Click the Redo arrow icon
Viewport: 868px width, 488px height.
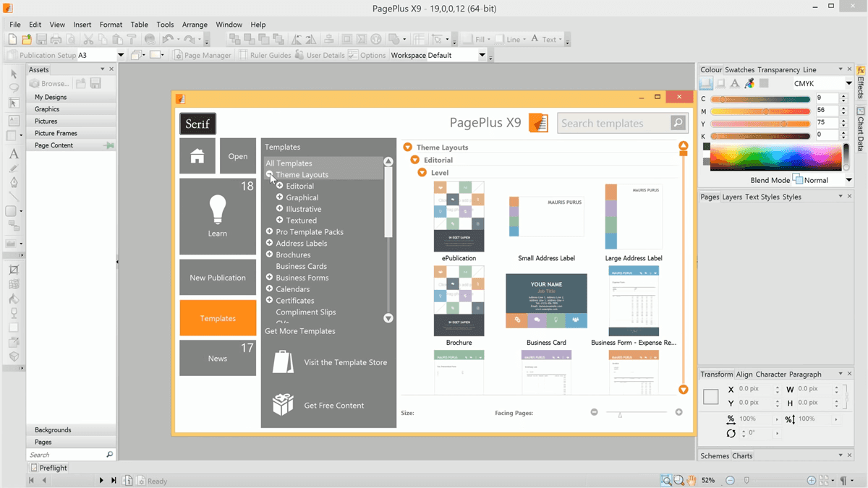pyautogui.click(x=190, y=40)
